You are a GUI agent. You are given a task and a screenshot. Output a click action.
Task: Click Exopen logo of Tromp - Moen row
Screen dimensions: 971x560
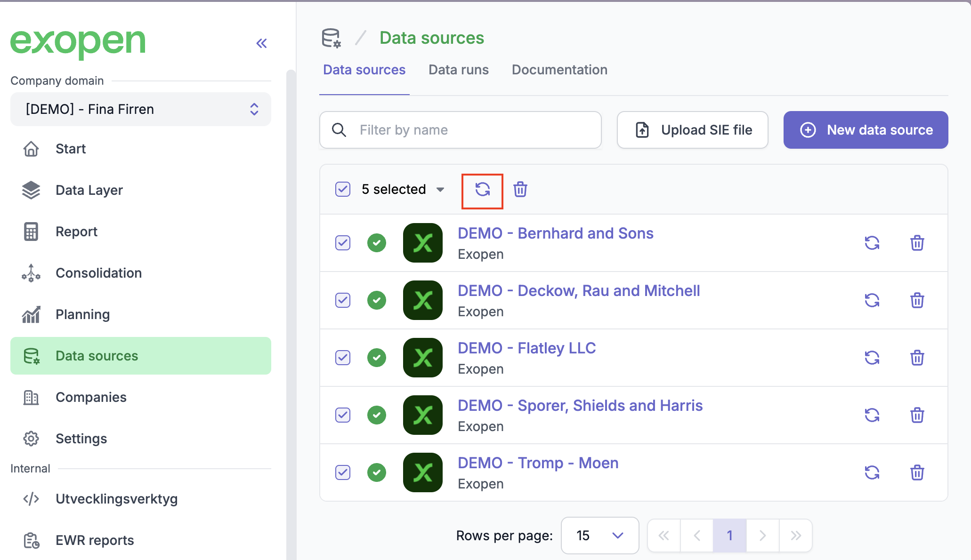pyautogui.click(x=423, y=472)
